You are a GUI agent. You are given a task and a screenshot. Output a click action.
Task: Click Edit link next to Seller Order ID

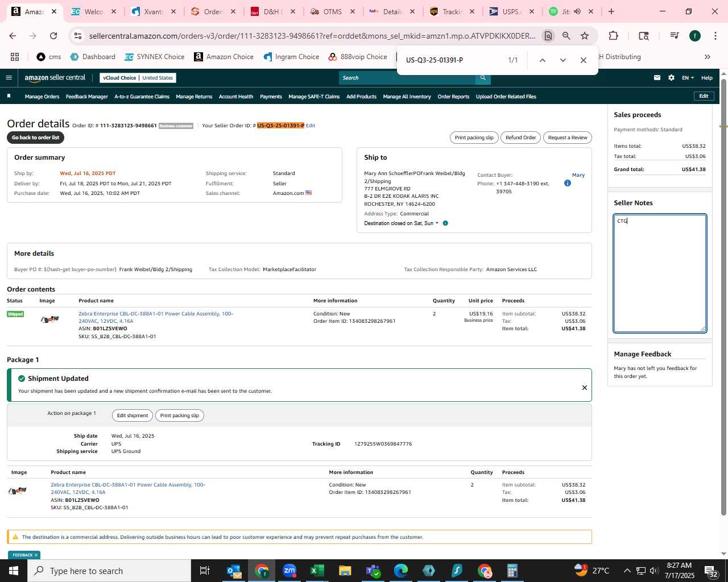coord(311,126)
